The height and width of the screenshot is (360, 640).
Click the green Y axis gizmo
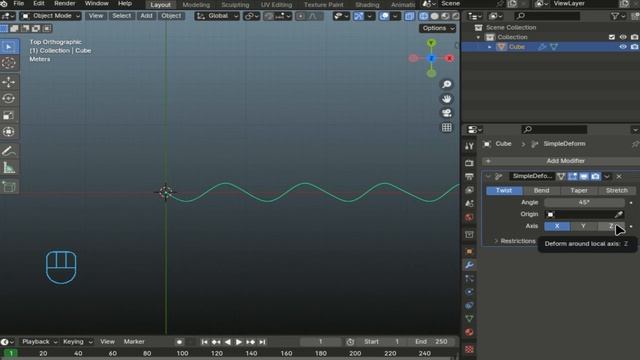pyautogui.click(x=431, y=43)
